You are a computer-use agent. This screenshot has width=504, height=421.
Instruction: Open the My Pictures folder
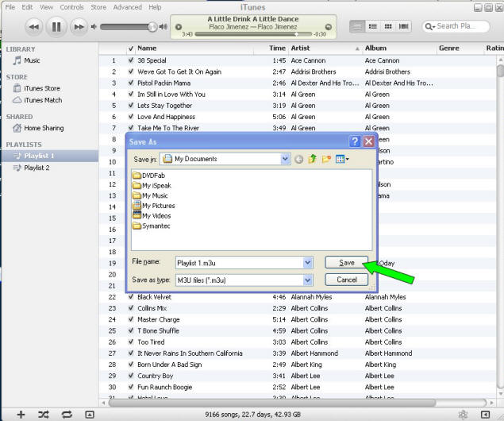tap(154, 206)
